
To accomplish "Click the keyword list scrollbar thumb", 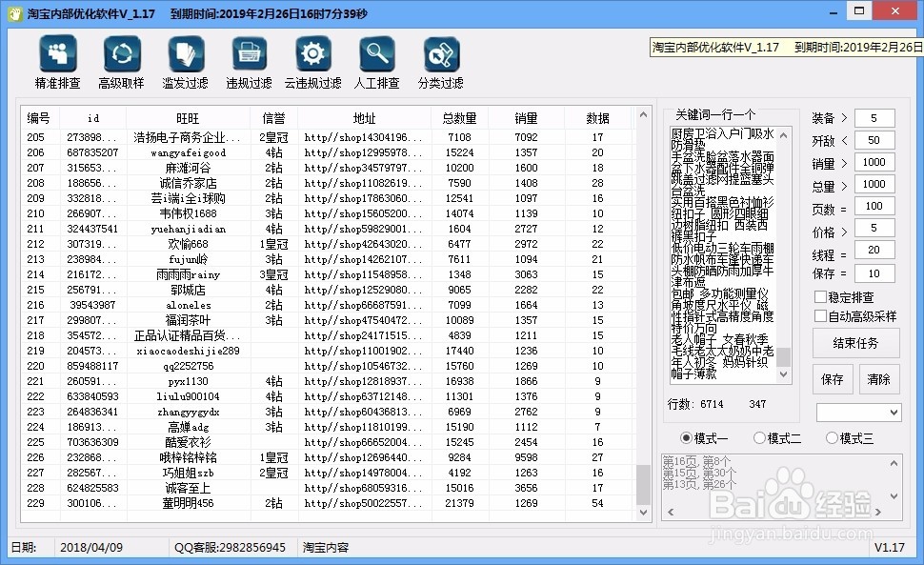I will pos(784,357).
